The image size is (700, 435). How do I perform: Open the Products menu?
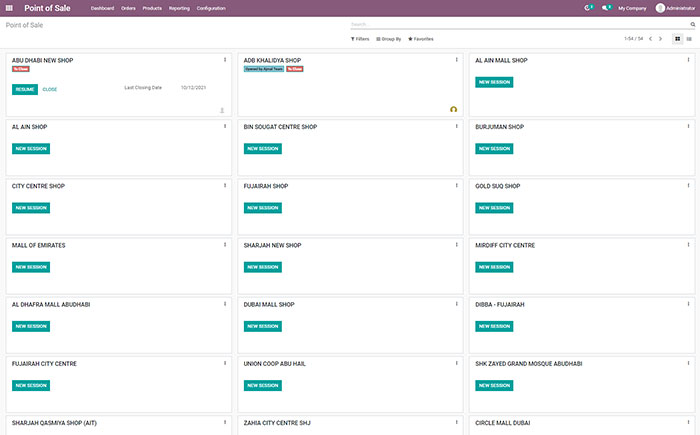[x=152, y=8]
